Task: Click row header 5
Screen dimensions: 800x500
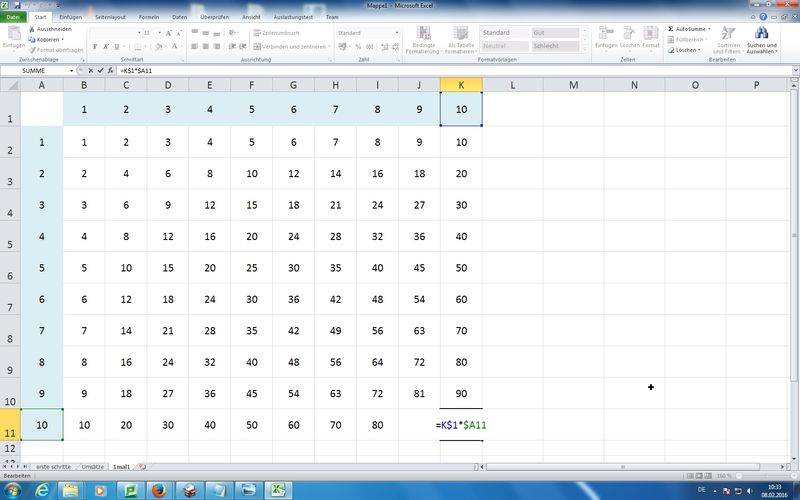Action: [x=10, y=237]
